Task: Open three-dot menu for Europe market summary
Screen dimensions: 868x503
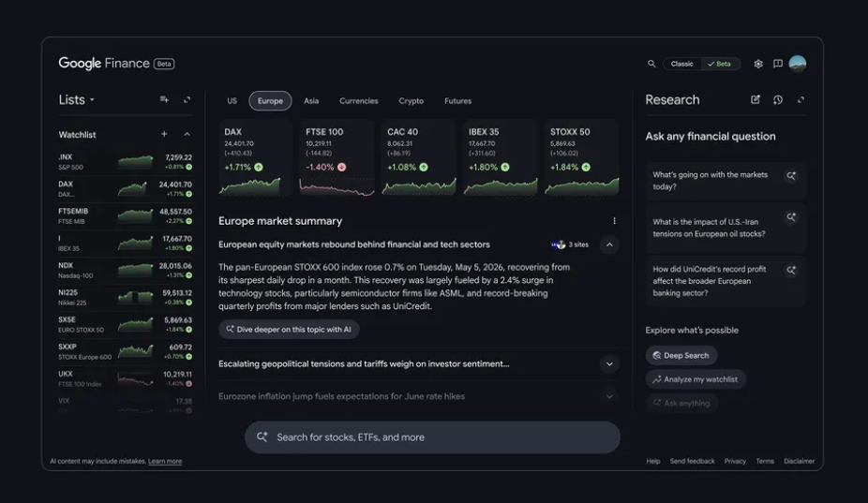Action: pyautogui.click(x=615, y=221)
